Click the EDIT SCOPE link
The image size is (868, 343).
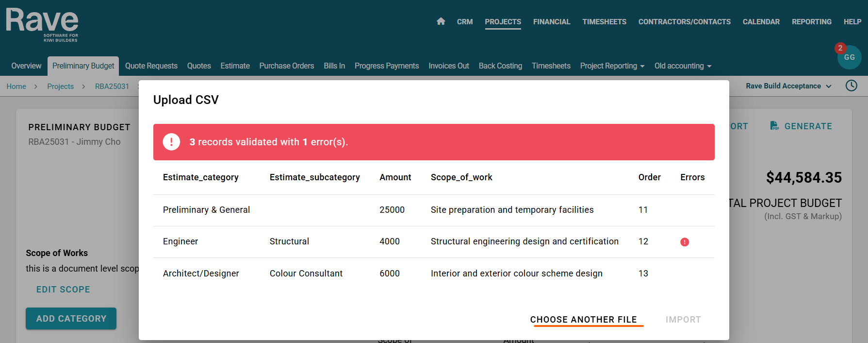[63, 290]
